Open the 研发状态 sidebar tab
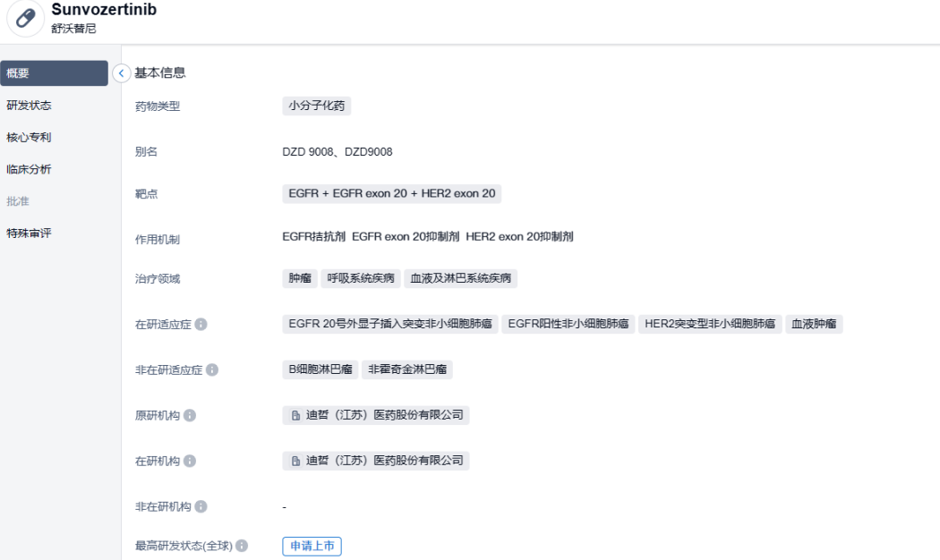 [x=30, y=106]
